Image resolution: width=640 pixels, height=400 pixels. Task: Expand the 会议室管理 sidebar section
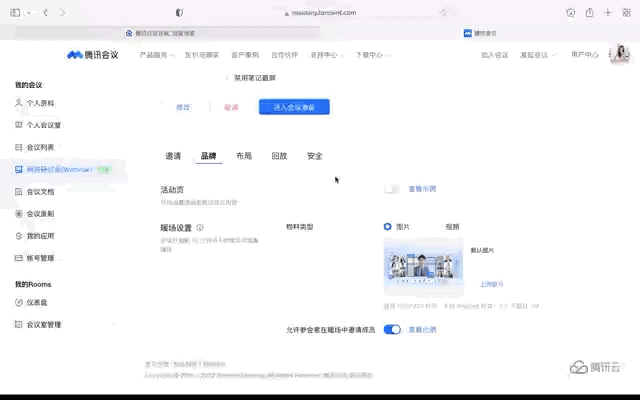pos(43,324)
